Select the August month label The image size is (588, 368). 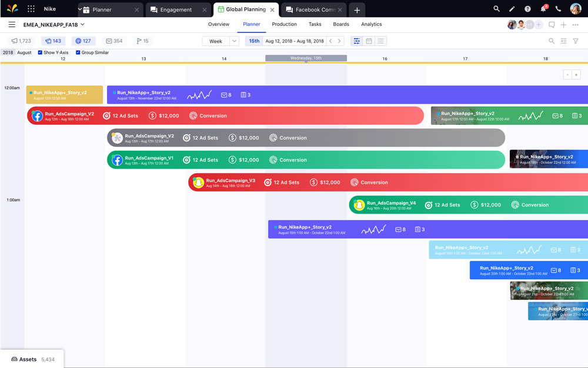[x=24, y=52]
